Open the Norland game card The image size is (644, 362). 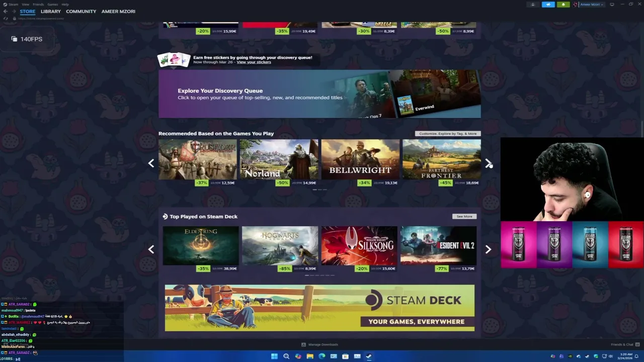[x=279, y=159]
